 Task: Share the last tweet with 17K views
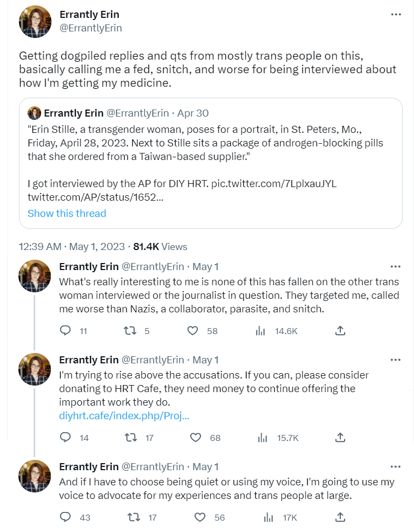coord(340,517)
